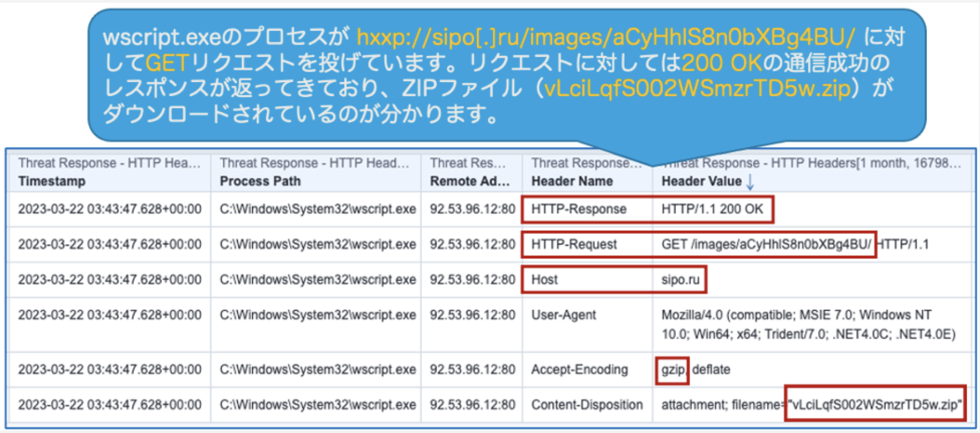Click the attachment filename vLciLqfS002WSmzrTD5w.zip value
The width and height of the screenshot is (980, 433).
[x=812, y=405]
